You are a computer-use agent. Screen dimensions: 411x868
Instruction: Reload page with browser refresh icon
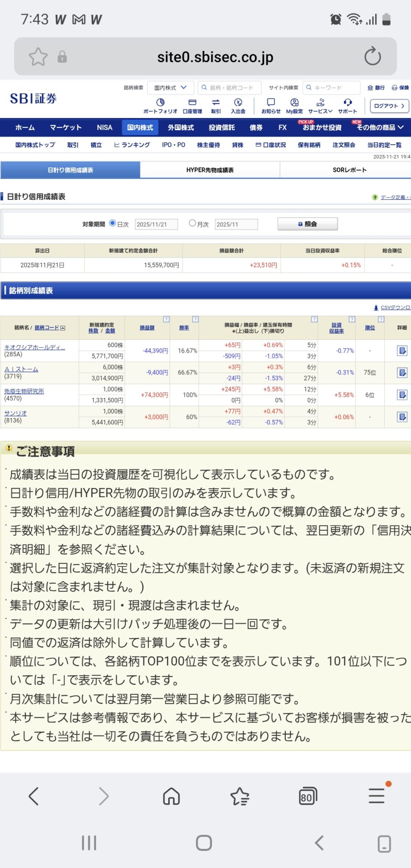tap(373, 57)
